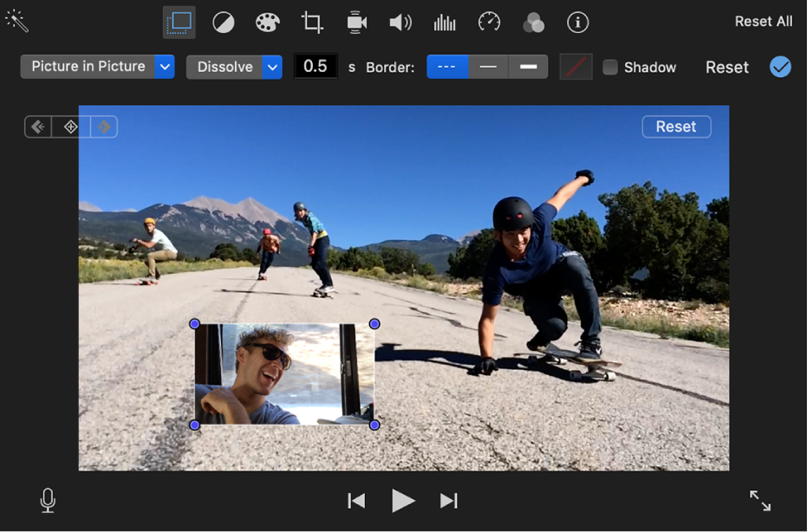Image resolution: width=807 pixels, height=532 pixels.
Task: Open the Color Balance tool
Action: tap(223, 23)
